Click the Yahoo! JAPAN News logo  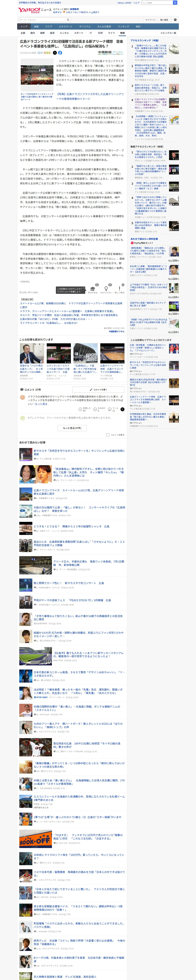pos(34,10)
